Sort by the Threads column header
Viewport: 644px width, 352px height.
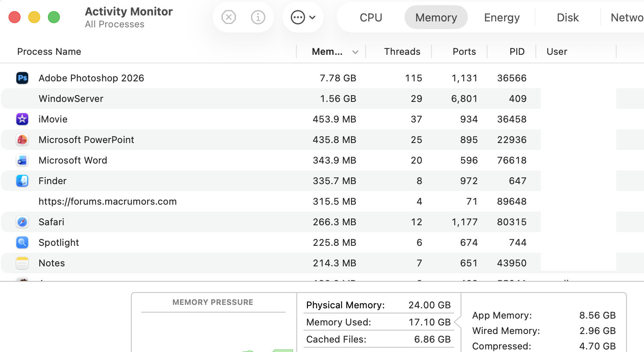pos(402,51)
